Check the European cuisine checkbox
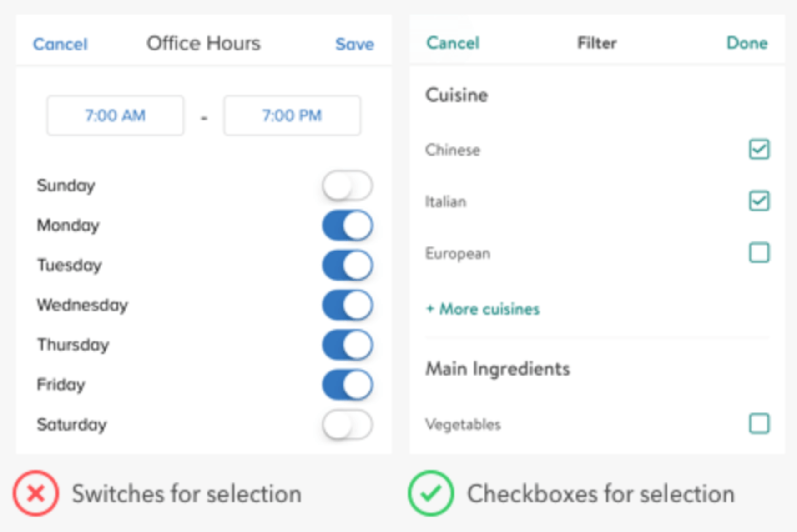The width and height of the screenshot is (797, 532). (x=759, y=253)
